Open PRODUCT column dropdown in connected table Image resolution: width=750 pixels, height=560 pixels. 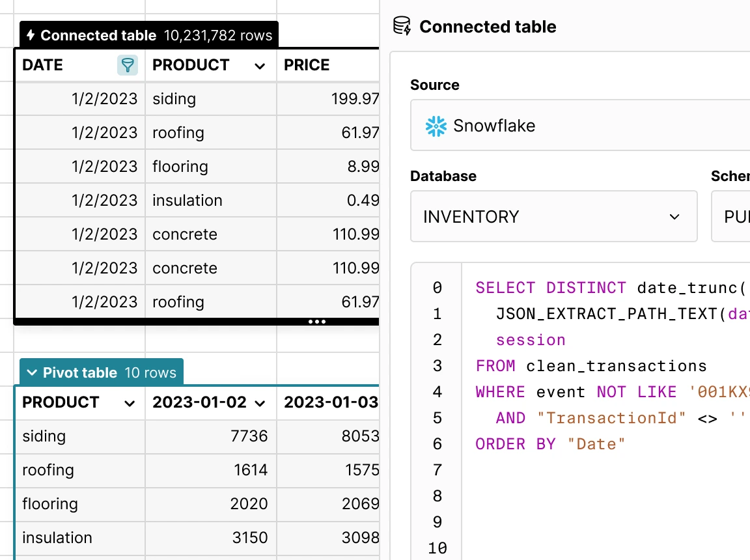tap(260, 66)
